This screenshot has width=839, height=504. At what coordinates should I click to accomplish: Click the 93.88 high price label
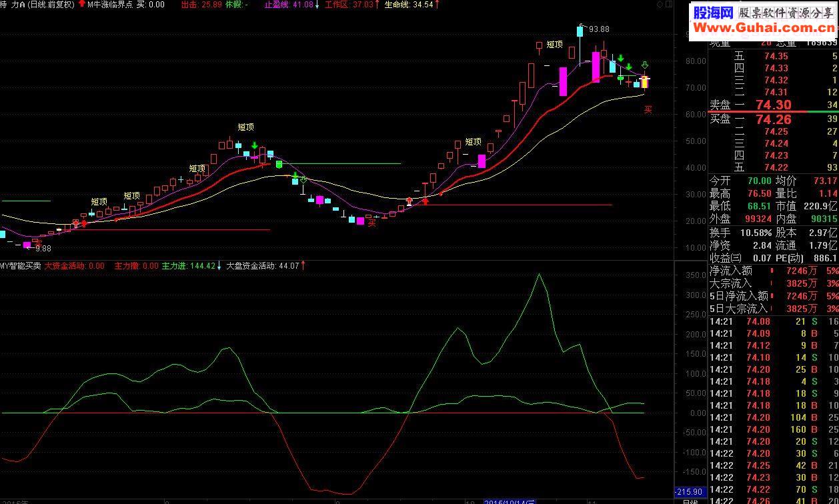pyautogui.click(x=600, y=29)
